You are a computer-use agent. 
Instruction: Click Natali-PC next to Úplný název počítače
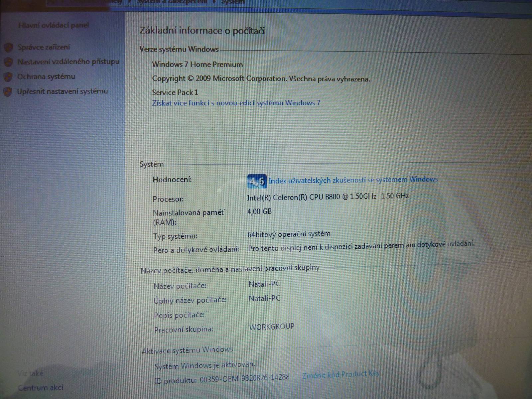(x=264, y=299)
